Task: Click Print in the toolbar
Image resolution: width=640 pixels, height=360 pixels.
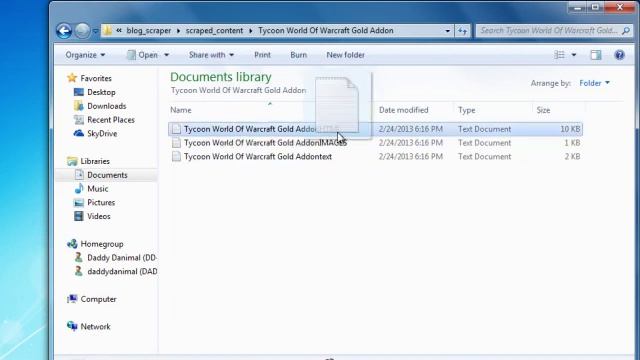Action: 262,55
